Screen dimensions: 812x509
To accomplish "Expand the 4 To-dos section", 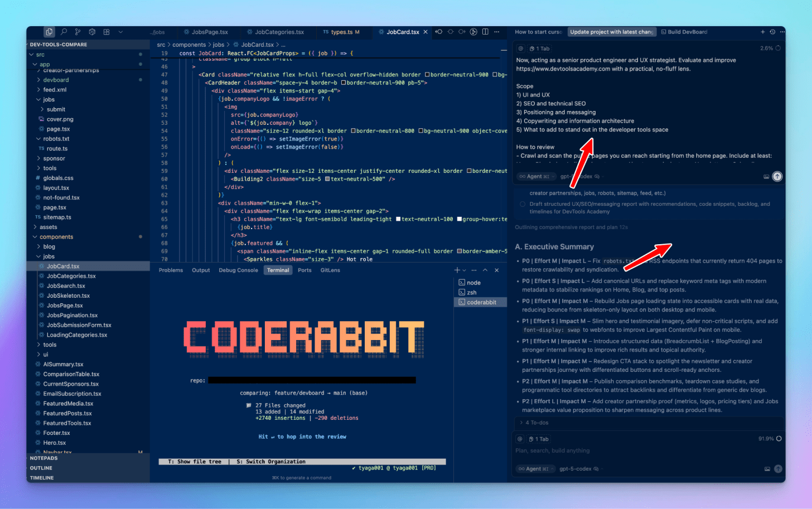I will point(534,423).
